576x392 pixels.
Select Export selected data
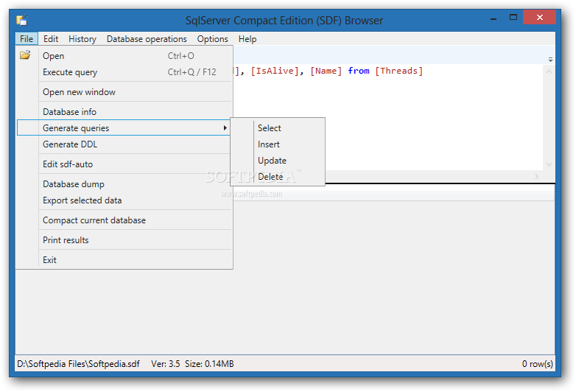pos(124,200)
